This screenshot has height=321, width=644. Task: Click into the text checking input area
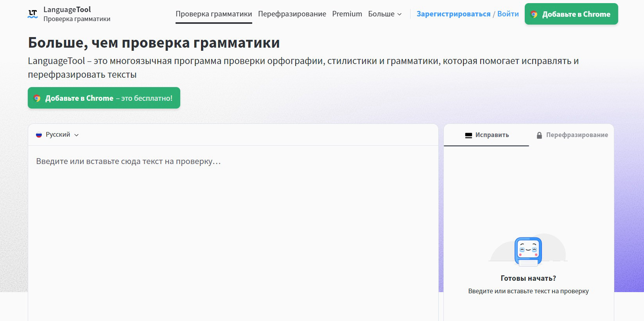[233, 233]
